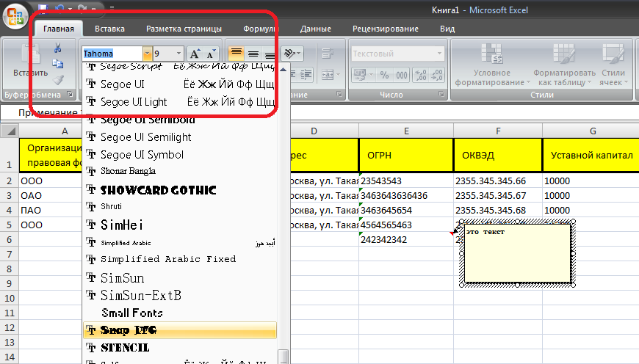Switch to the Разметка страницы tab
Screen dimensions: 639x364
184,29
